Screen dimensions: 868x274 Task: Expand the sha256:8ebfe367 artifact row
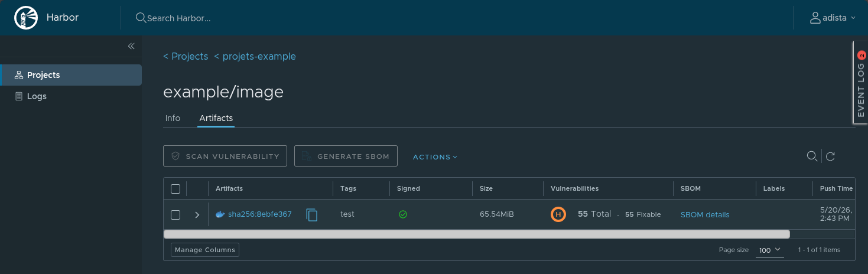(197, 215)
